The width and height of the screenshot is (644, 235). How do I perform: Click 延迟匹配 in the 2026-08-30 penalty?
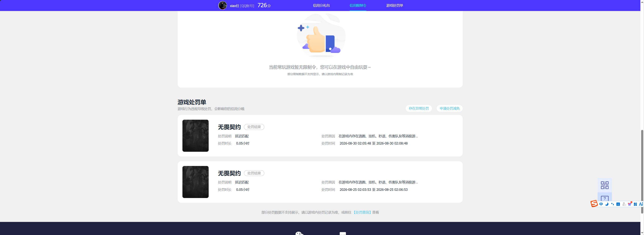tap(242, 136)
